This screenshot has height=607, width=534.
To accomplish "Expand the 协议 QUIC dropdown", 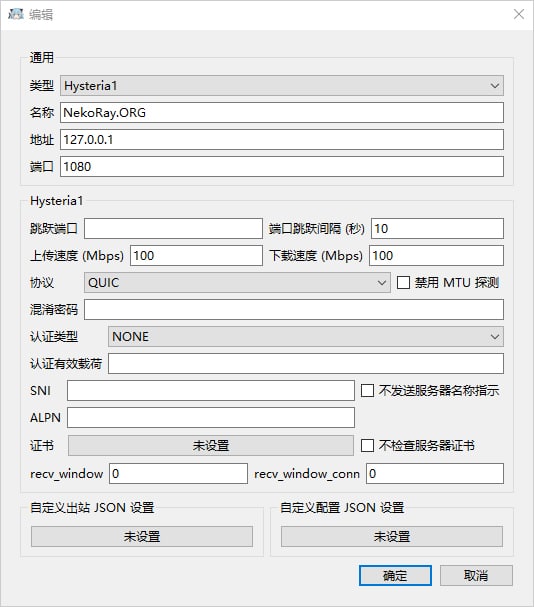I will tap(237, 283).
